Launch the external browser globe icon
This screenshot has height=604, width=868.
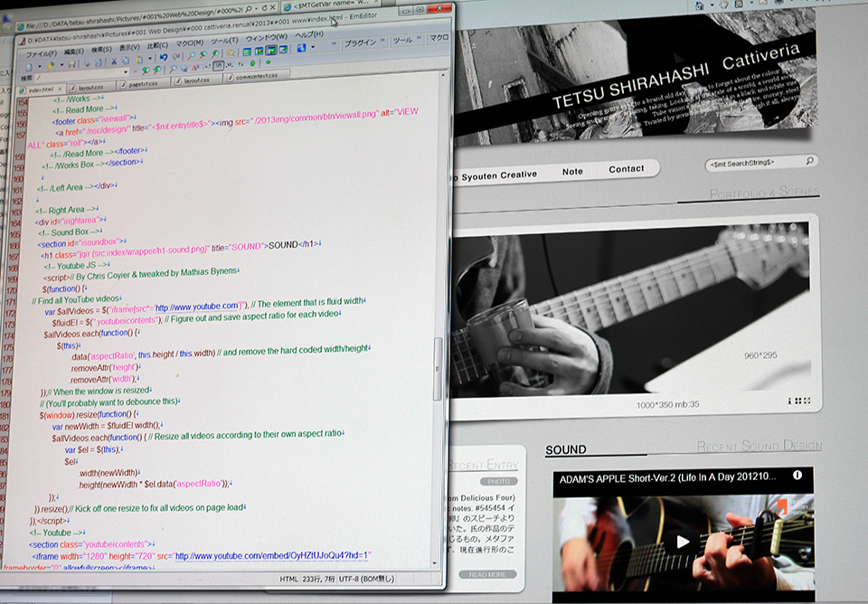(x=301, y=48)
